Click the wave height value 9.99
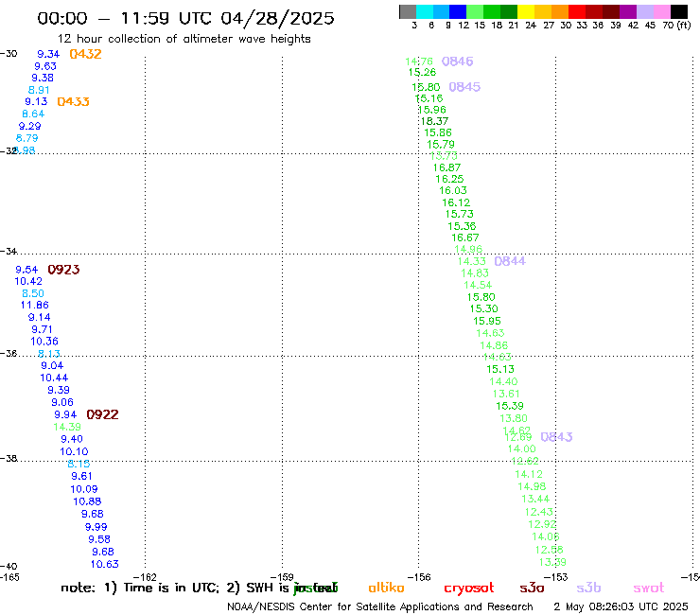700x615 pixels. pyautogui.click(x=96, y=527)
